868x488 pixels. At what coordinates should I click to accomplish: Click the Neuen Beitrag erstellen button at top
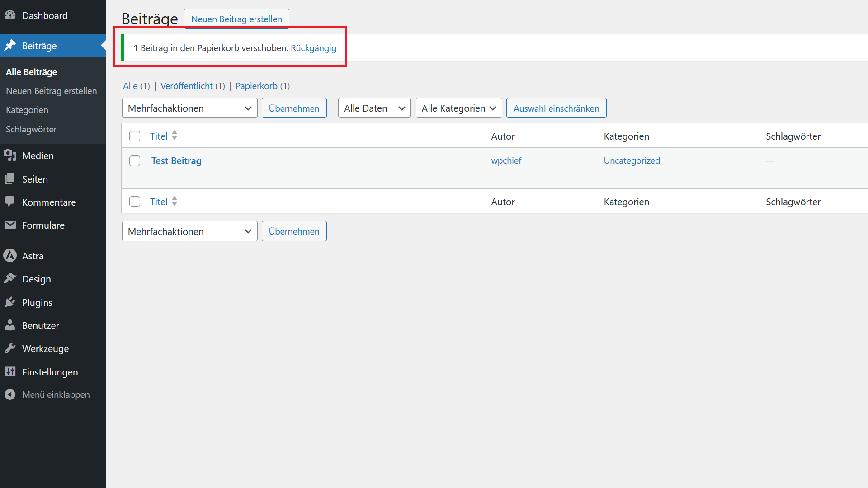(x=236, y=19)
